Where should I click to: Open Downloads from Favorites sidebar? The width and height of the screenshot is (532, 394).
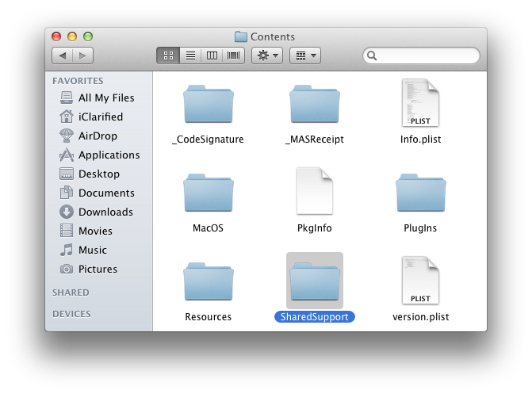(105, 212)
